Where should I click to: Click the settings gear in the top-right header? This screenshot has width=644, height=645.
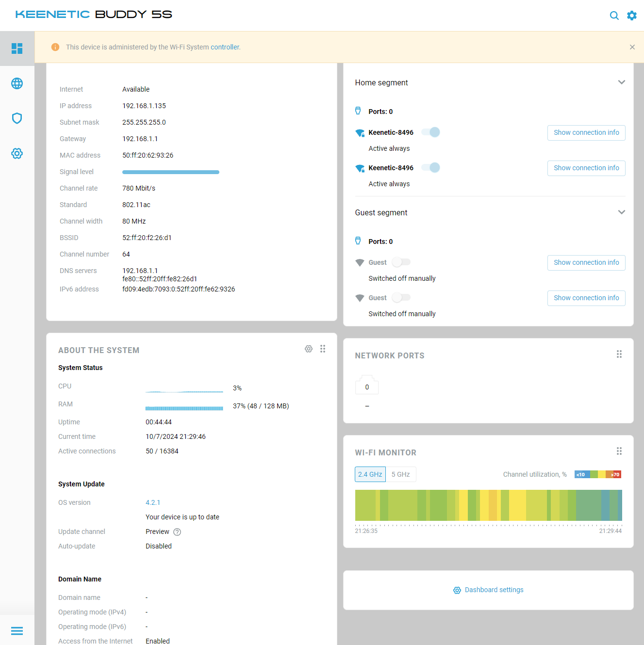(631, 15)
